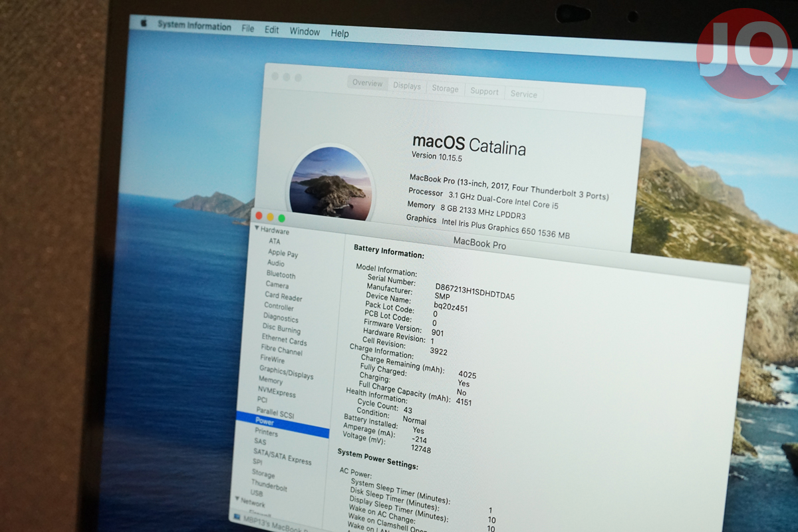Click the 'macOS Catalina' heading
This screenshot has width=798, height=532.
click(x=469, y=144)
